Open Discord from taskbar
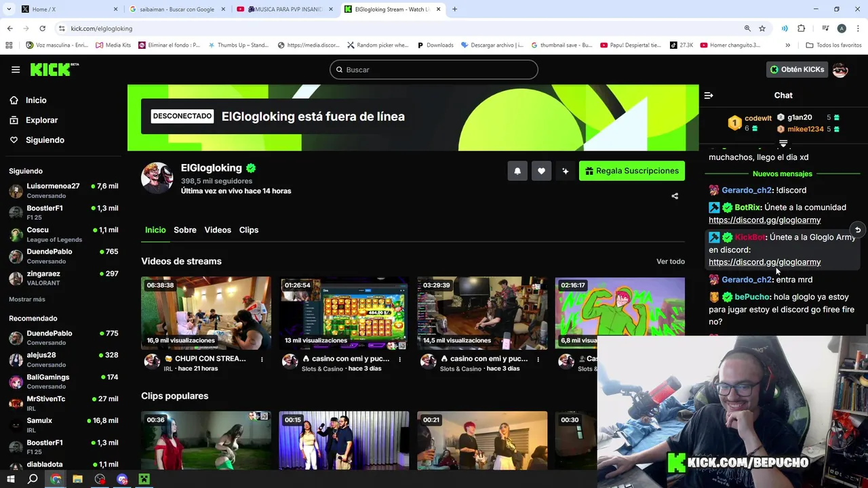The image size is (868, 488). [122, 479]
